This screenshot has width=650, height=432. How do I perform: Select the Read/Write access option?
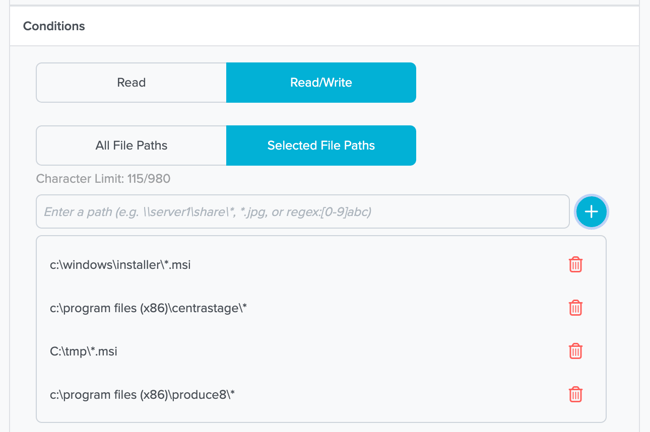pyautogui.click(x=321, y=83)
